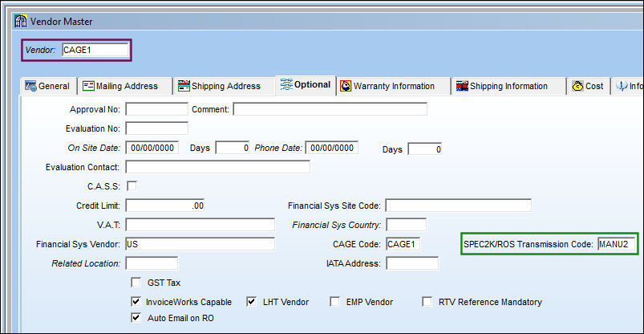Switch to the General tab

pos(48,86)
